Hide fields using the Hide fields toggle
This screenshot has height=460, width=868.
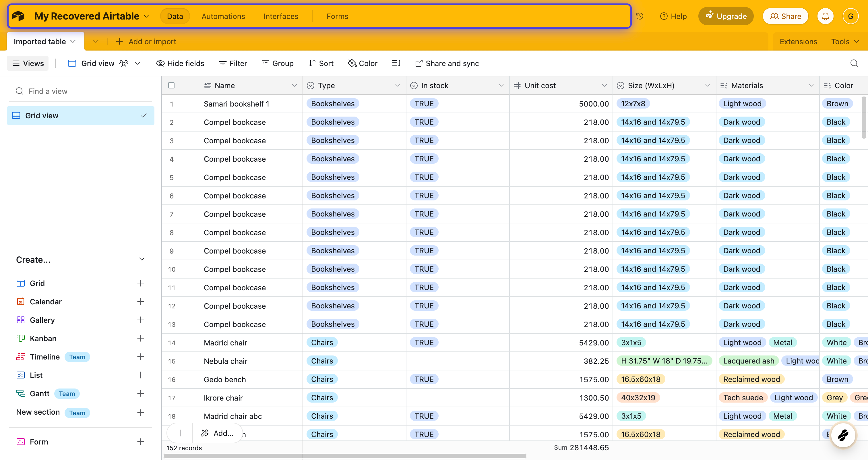[x=180, y=63]
